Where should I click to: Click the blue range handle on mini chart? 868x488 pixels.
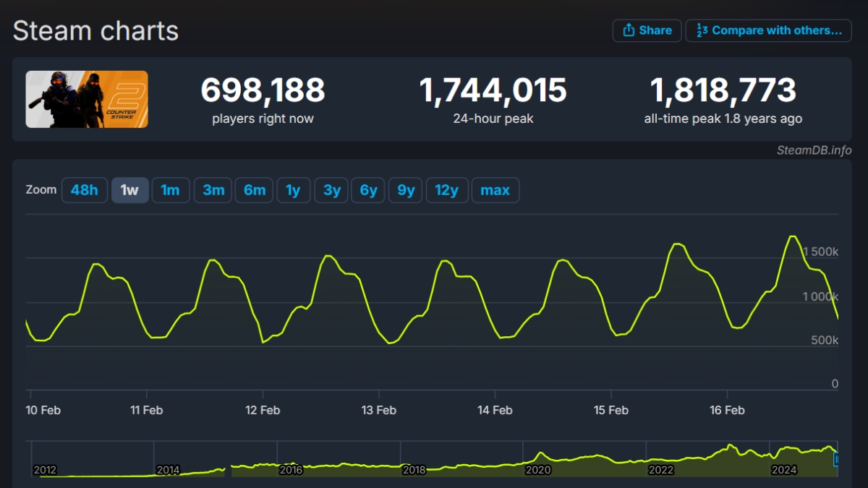coord(836,459)
